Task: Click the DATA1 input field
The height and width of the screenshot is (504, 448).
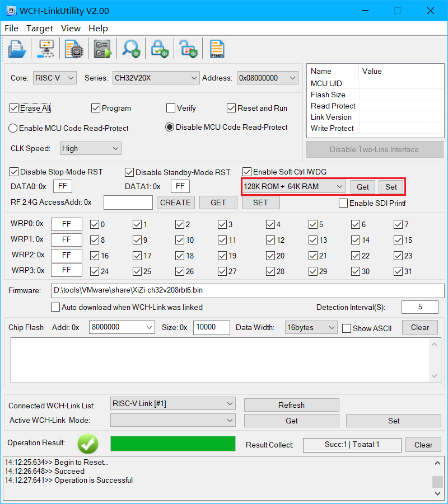Action: (x=180, y=186)
